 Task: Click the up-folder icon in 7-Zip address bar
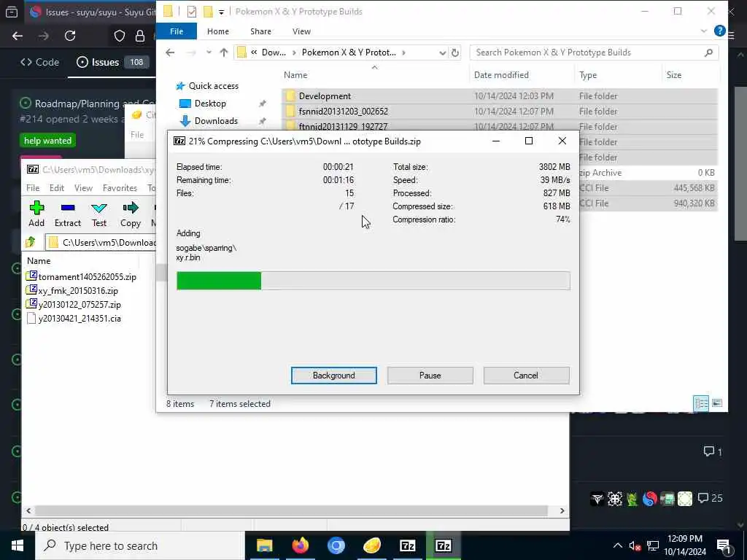[x=31, y=242]
